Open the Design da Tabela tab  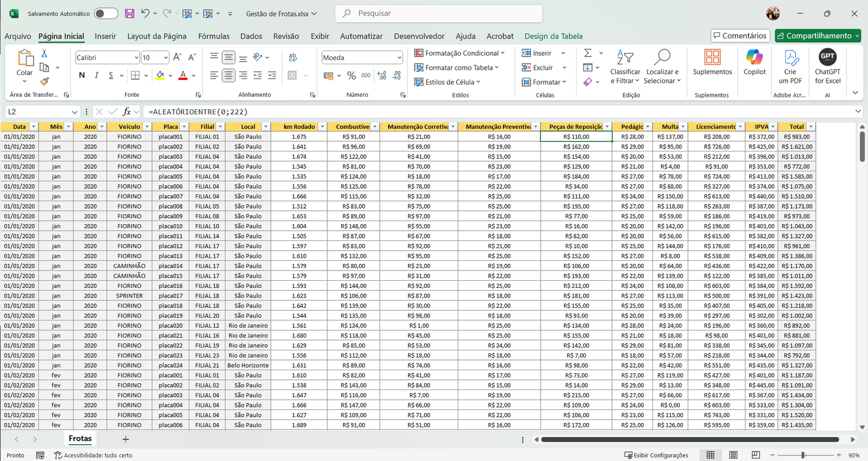tap(553, 36)
